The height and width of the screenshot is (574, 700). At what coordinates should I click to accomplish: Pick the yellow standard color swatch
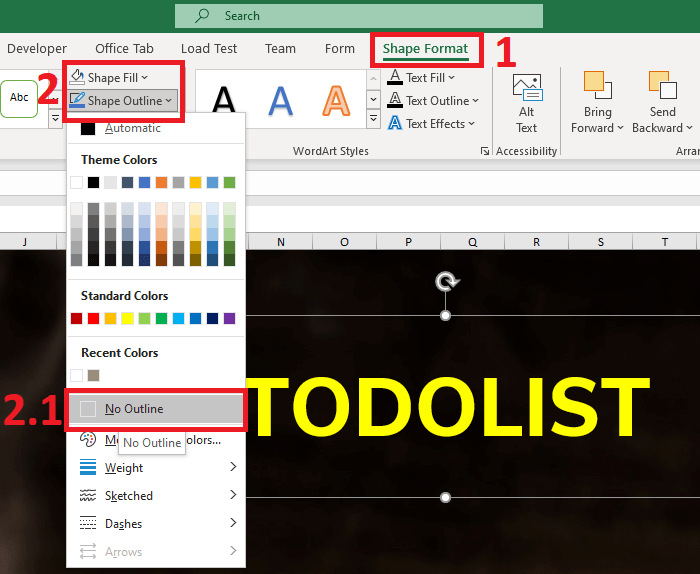(x=127, y=319)
